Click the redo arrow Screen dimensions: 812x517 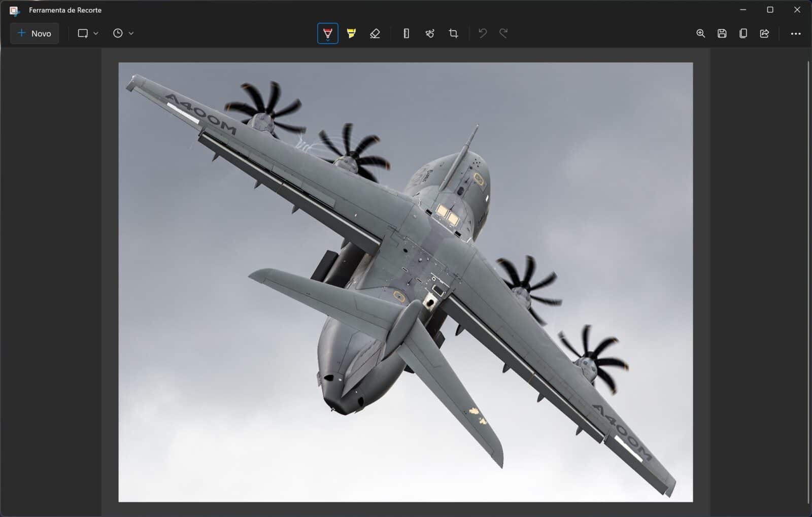click(x=503, y=33)
